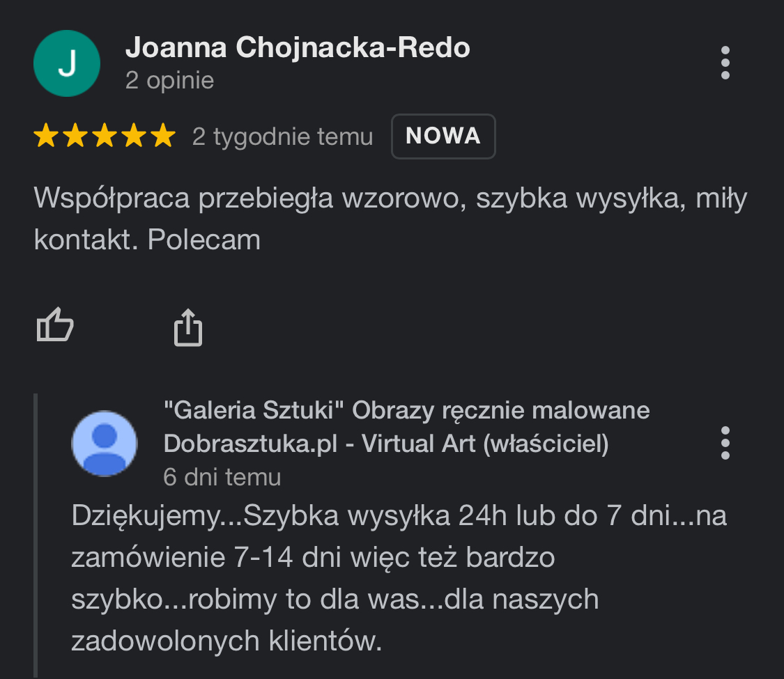Image resolution: width=784 pixels, height=679 pixels.
Task: Tap the five-star rating row
Action: point(105,136)
